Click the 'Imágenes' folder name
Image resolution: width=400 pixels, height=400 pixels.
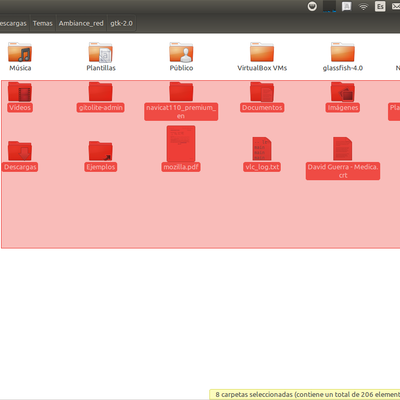point(343,108)
